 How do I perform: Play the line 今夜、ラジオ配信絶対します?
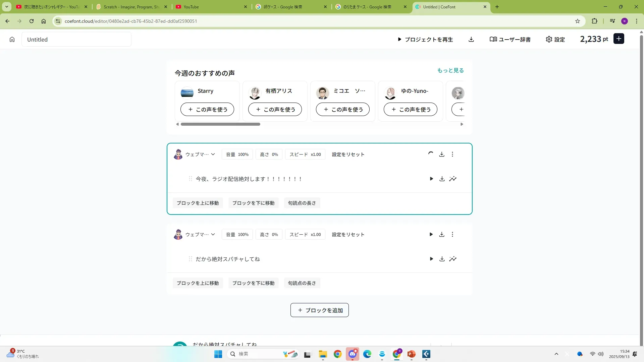pos(431,179)
